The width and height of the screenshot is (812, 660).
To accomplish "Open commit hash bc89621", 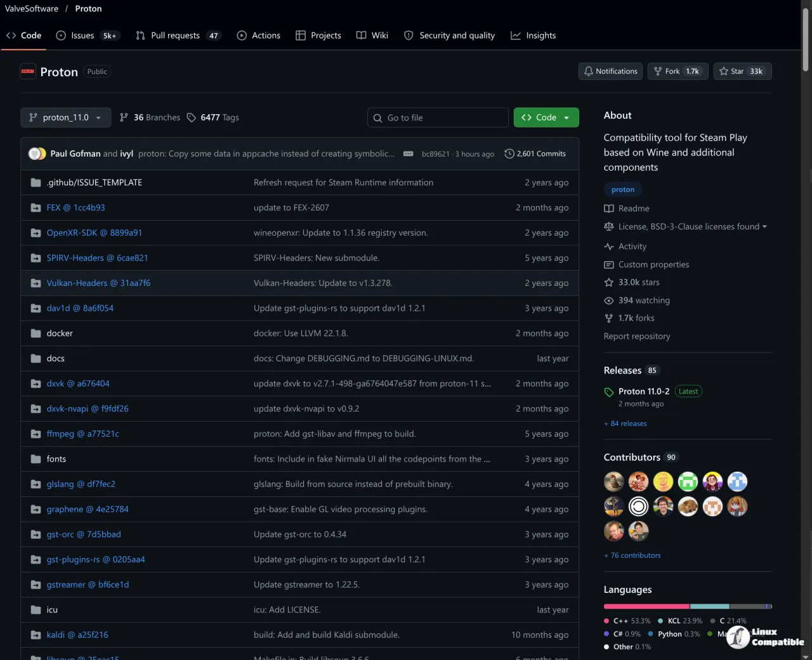I will pyautogui.click(x=435, y=154).
